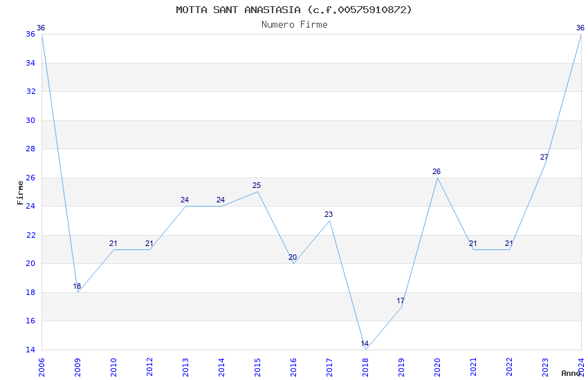The image size is (588, 380).
Task: Select the 21 data label at 2010
Action: (113, 243)
